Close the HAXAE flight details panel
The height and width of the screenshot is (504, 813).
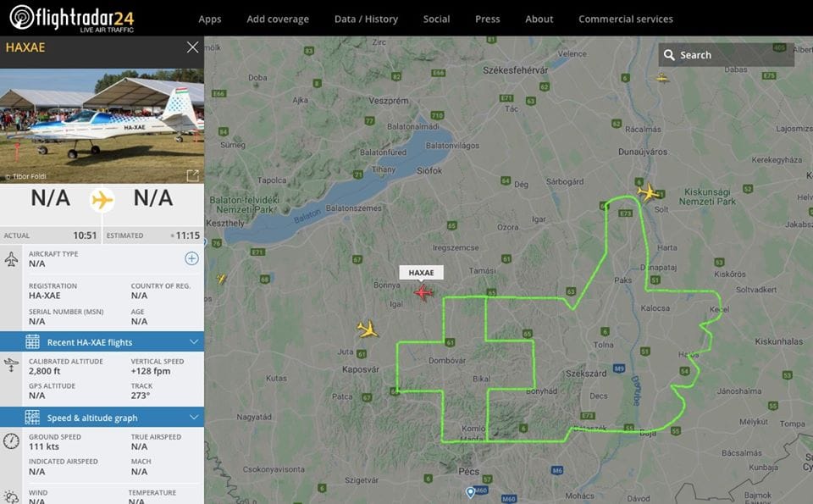[x=192, y=47]
